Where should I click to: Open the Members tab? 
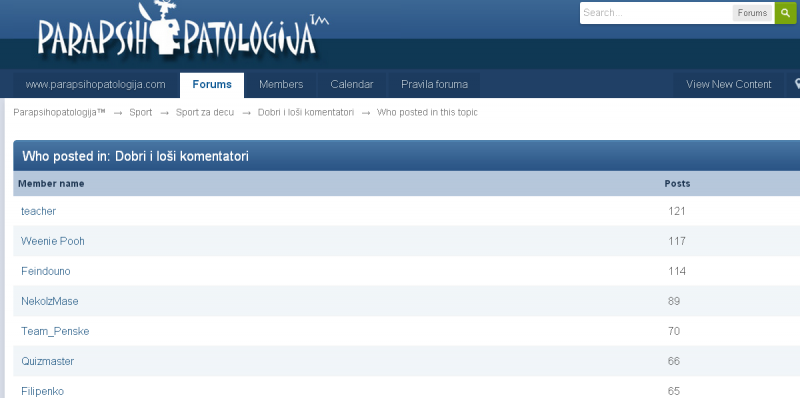click(281, 85)
